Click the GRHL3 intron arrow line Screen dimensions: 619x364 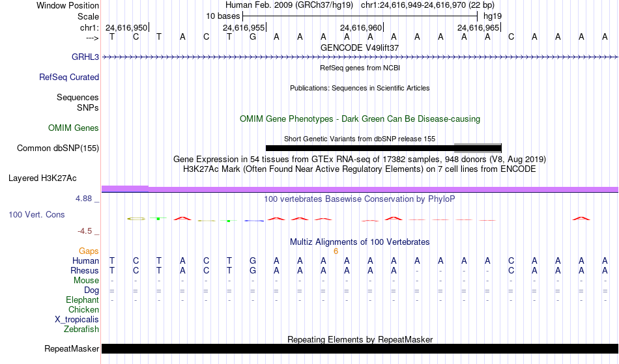tap(360, 57)
